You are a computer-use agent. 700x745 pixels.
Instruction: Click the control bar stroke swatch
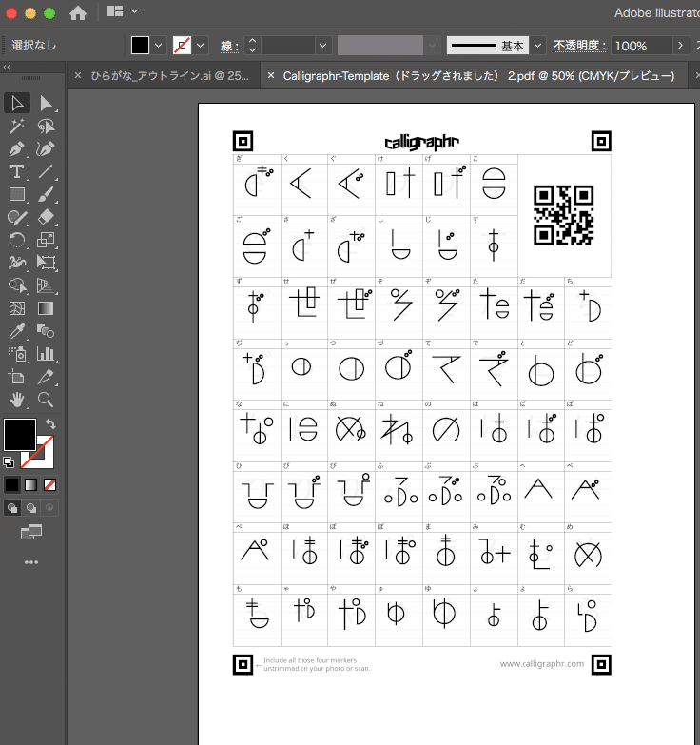point(182,46)
